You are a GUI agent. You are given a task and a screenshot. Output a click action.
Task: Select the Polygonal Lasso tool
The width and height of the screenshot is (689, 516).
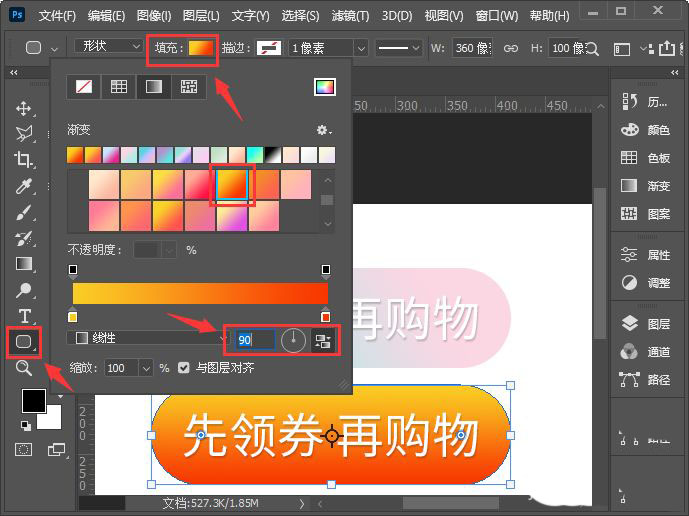[x=24, y=134]
